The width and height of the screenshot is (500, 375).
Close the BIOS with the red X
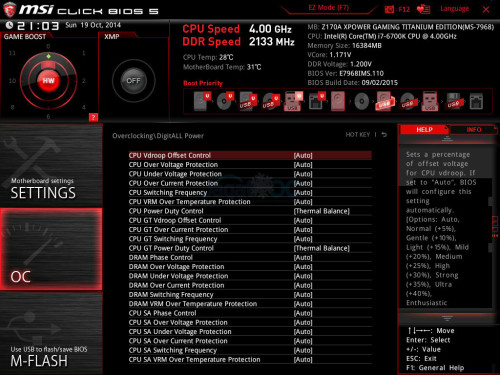click(x=486, y=9)
